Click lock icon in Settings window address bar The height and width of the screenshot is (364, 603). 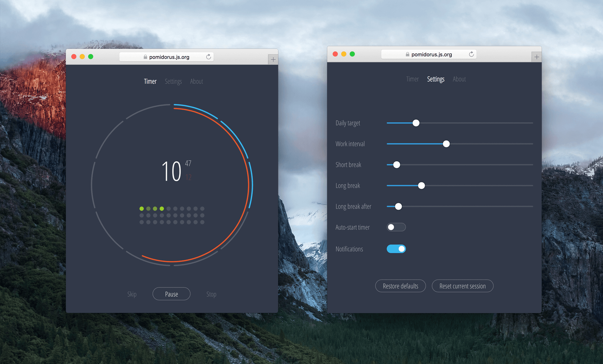[x=407, y=54]
